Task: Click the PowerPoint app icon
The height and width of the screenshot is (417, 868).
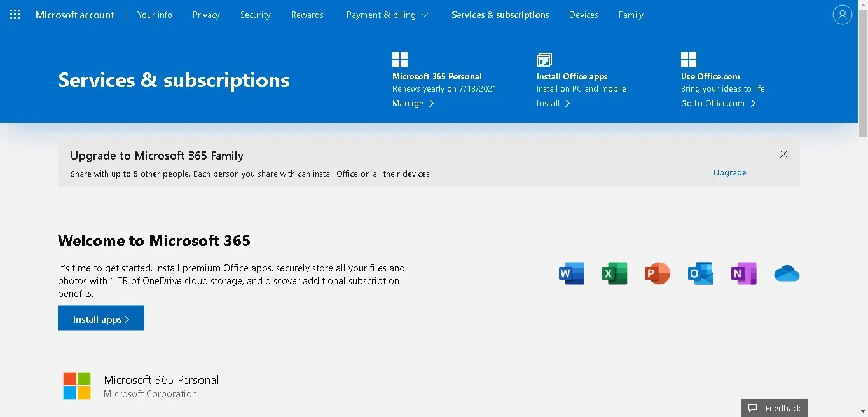Action: coord(658,273)
